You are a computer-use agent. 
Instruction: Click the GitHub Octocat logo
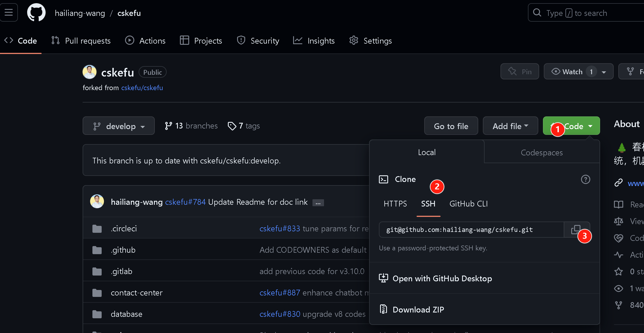pos(36,12)
